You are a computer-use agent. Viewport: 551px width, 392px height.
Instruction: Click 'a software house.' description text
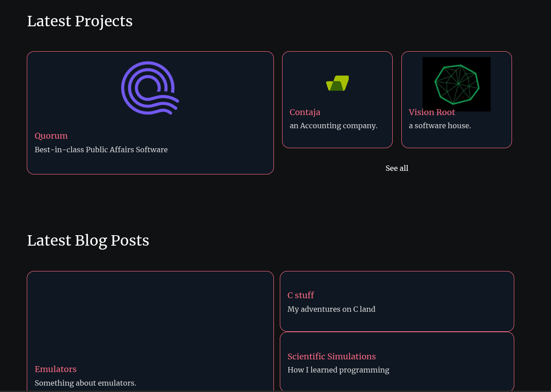point(439,126)
